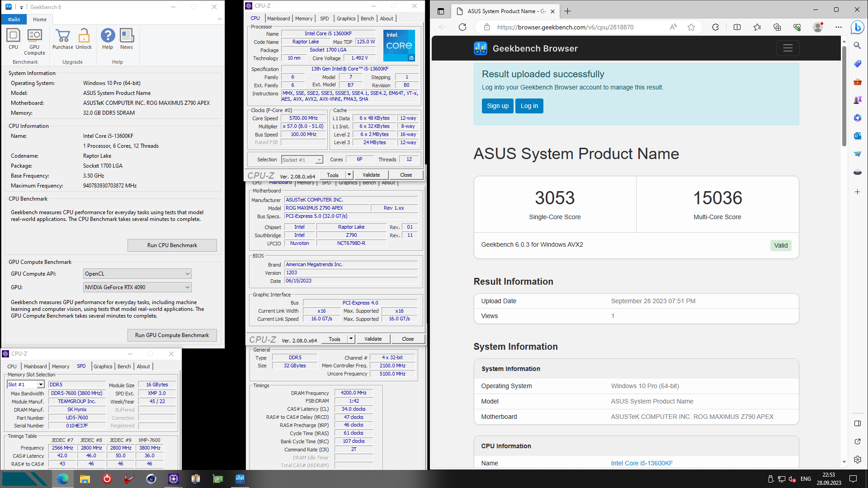
Task: Switch to CPU-Z in the taskbar
Action: click(x=173, y=479)
